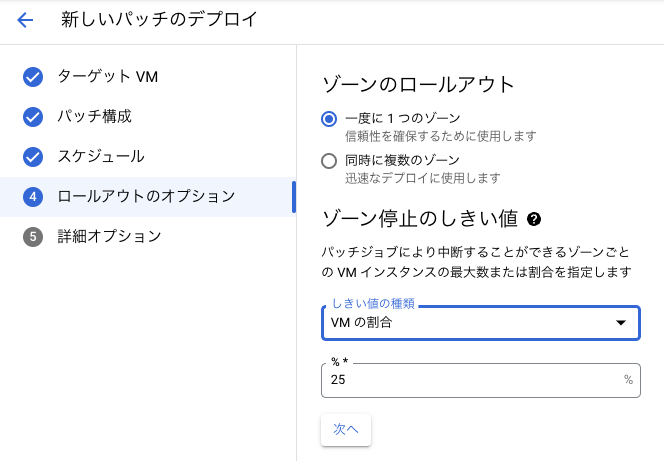Click the ターゲット VM checkmark icon
664x461 pixels.
[x=32, y=77]
